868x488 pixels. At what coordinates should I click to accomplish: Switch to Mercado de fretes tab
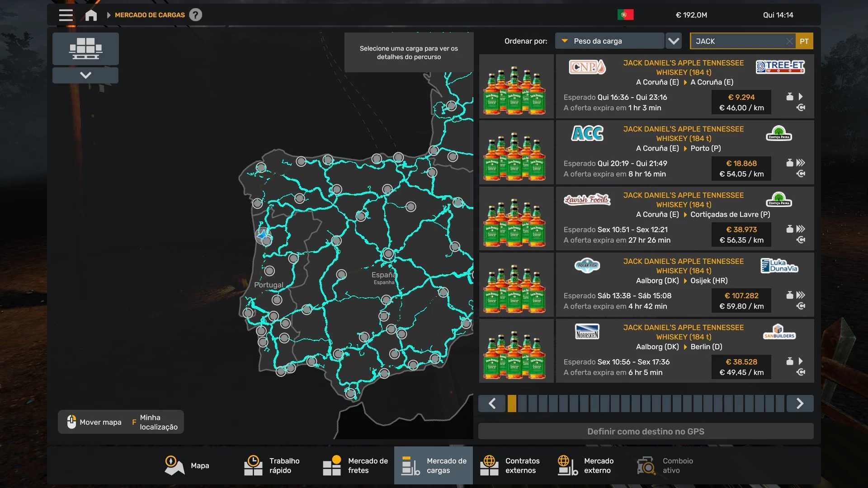[x=355, y=465]
